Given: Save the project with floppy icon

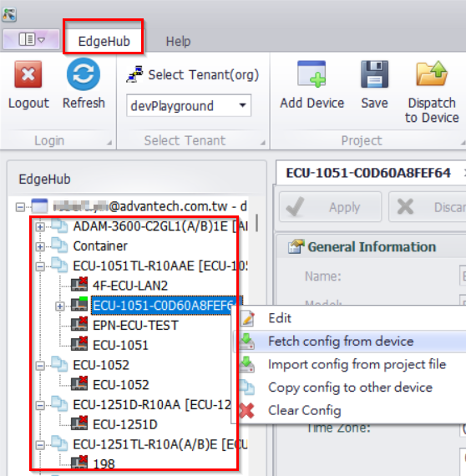Looking at the screenshot, I should 374,74.
